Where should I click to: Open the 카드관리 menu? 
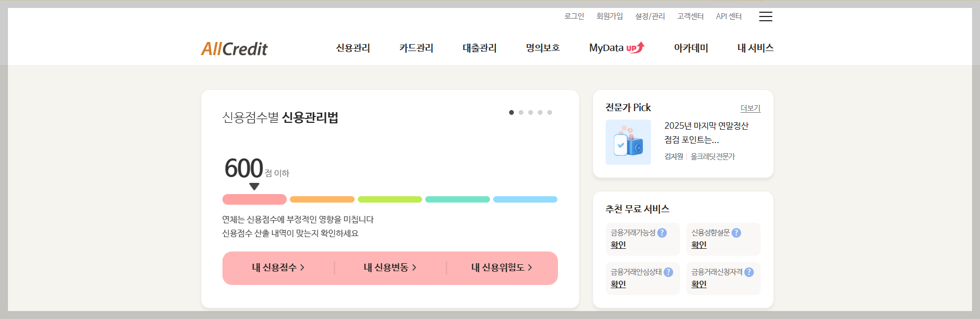416,48
